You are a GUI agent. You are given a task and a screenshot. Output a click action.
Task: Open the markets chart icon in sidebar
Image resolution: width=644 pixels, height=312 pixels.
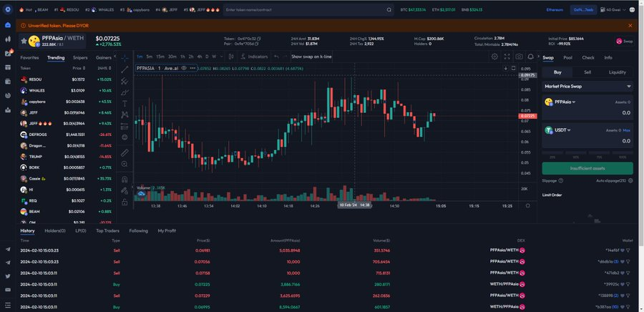[8, 39]
